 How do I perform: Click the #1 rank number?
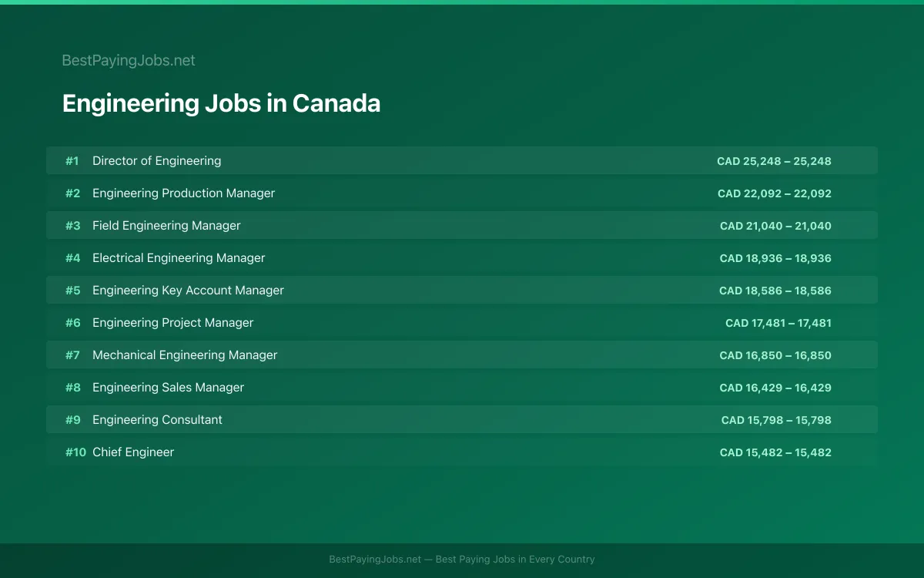pyautogui.click(x=72, y=161)
